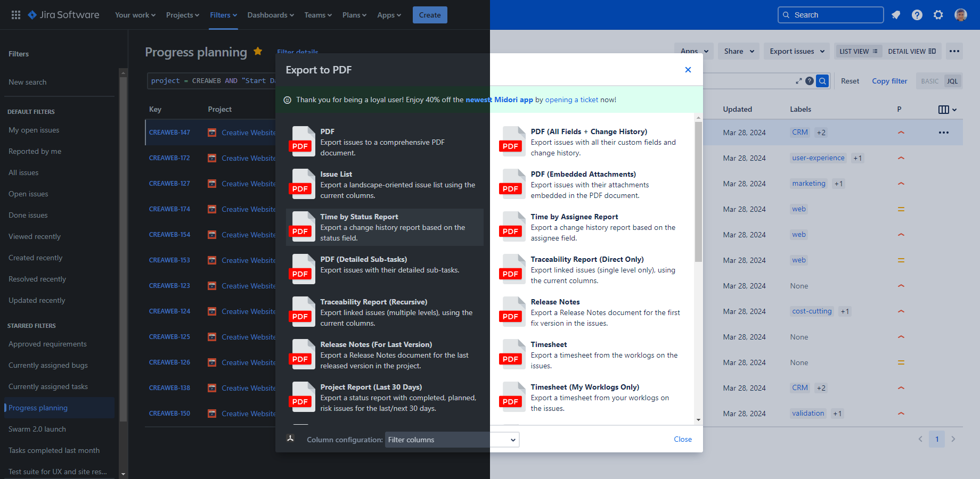This screenshot has height=479, width=980.
Task: Click the Traceability Report (Recursive) icon
Action: pyautogui.click(x=302, y=311)
